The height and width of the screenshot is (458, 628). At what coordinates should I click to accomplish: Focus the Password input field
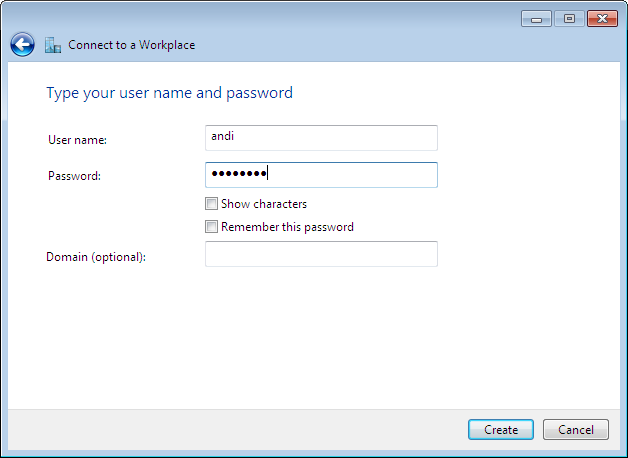[x=321, y=175]
